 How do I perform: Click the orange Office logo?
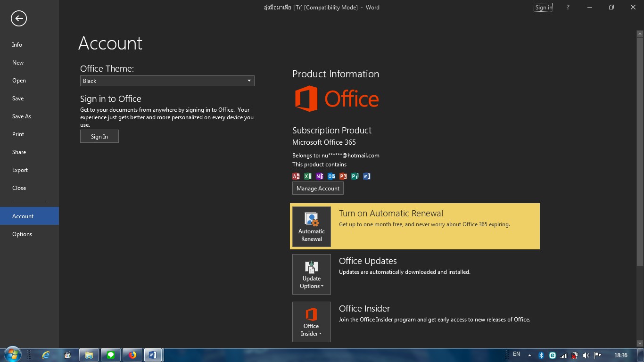point(337,99)
